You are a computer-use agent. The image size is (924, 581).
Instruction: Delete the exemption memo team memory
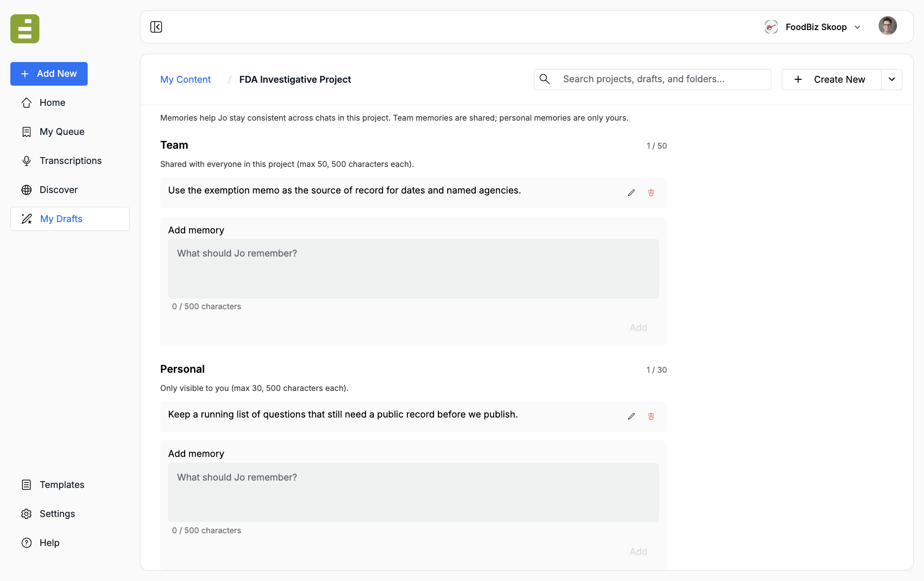click(651, 193)
